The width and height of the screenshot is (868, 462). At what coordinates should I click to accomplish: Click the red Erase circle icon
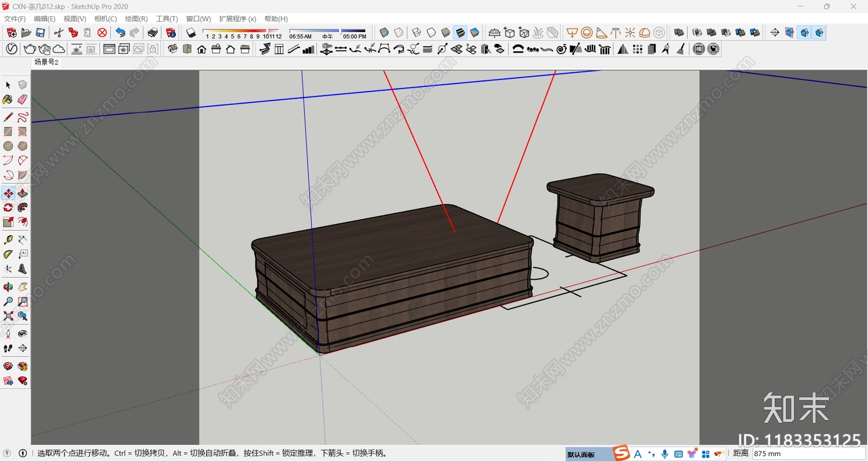point(102,33)
